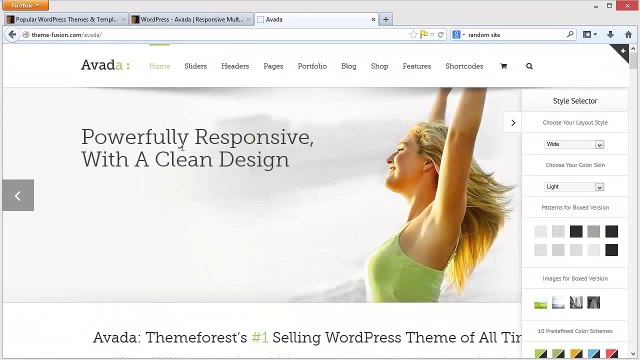Close the Popular WordPress Themes tab
This screenshot has width=640, height=360.
pyautogui.click(x=123, y=19)
